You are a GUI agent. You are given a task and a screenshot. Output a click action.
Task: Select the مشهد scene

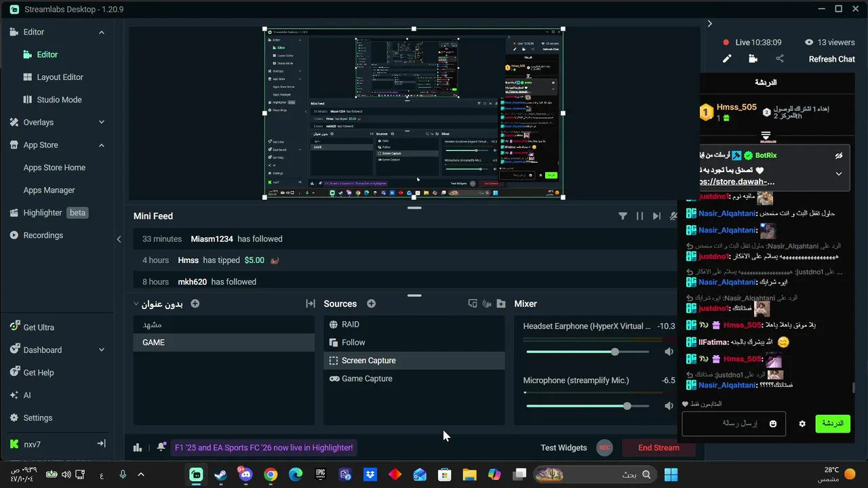(224, 325)
